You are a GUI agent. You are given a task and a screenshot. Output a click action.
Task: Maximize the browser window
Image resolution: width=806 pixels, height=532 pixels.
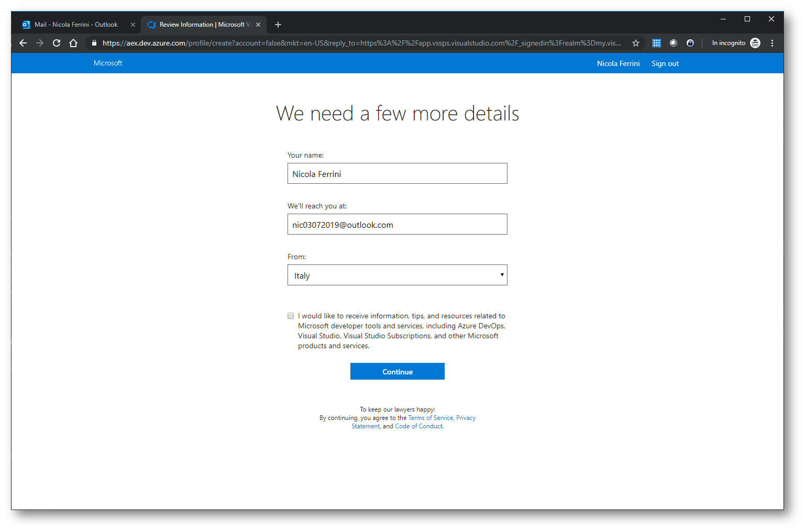coord(747,19)
